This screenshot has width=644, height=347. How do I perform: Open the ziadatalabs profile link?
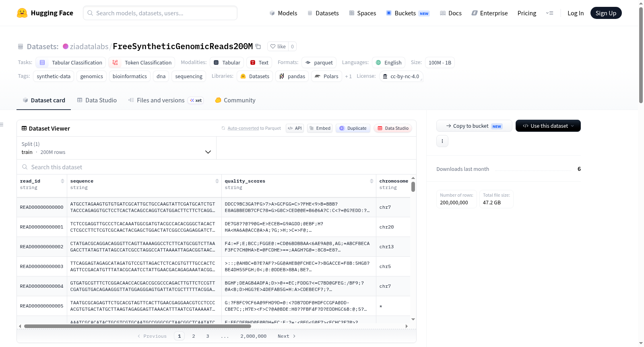89,46
